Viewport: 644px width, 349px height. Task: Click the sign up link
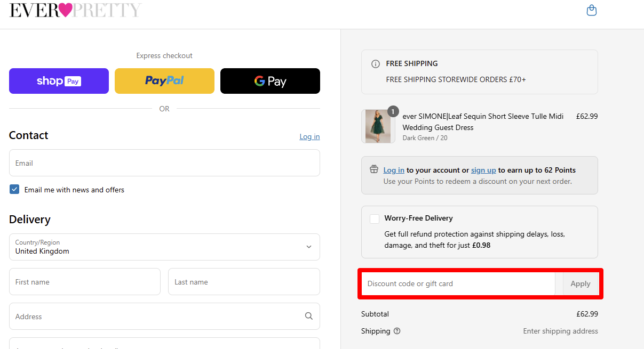(483, 170)
